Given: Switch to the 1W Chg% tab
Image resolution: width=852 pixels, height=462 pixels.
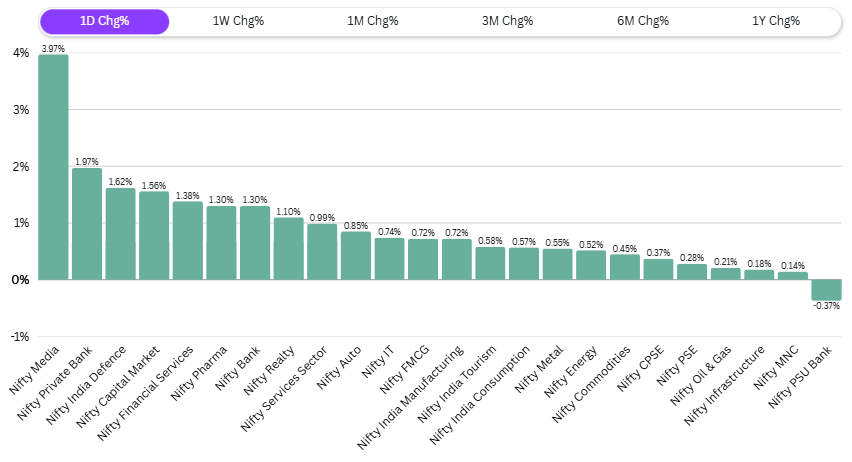Looking at the screenshot, I should click(x=238, y=21).
